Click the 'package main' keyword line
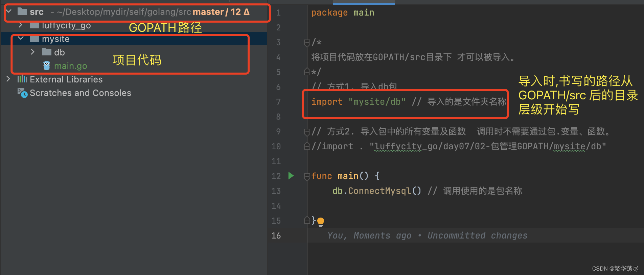This screenshot has width=644, height=275. [343, 12]
